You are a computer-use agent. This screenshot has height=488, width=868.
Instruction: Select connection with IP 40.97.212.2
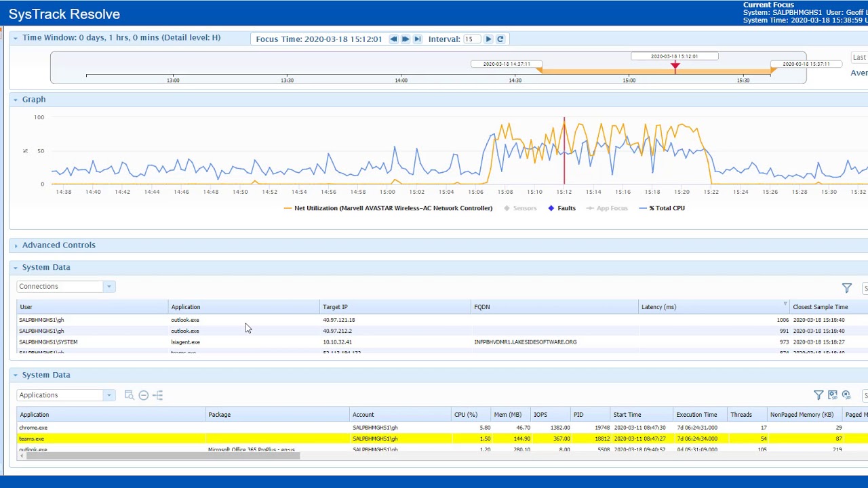(x=442, y=331)
